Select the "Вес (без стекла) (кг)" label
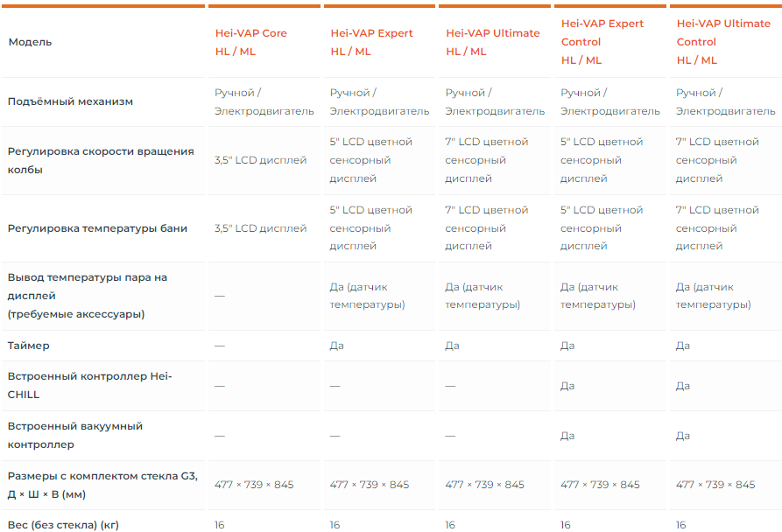The height and width of the screenshot is (532, 782). (x=63, y=525)
